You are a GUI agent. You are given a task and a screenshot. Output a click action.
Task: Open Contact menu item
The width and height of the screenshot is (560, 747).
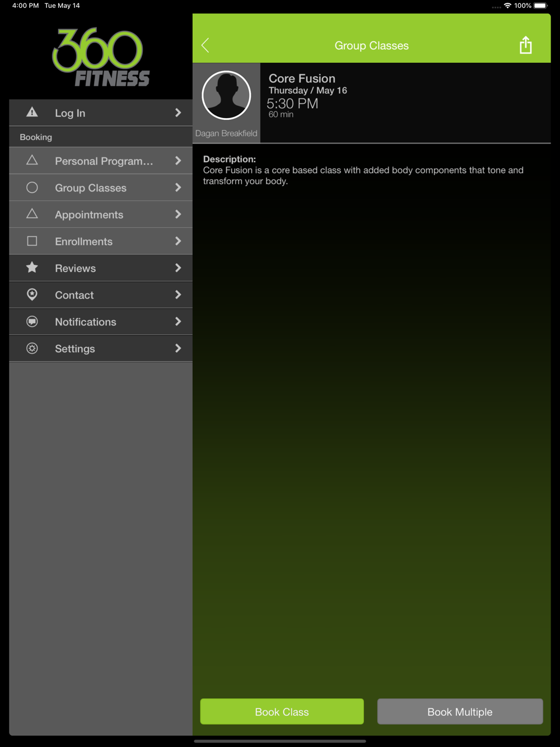tap(101, 295)
